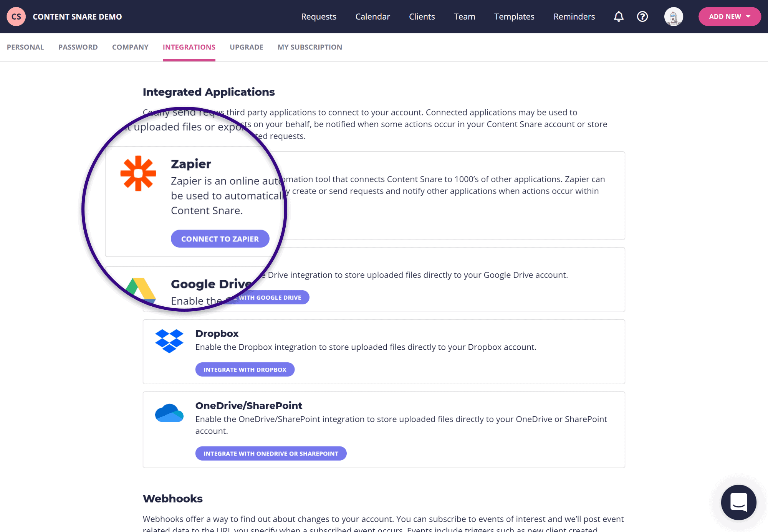Click the Content Snare Demo title
Viewport: 768px width, 532px height.
tap(77, 17)
